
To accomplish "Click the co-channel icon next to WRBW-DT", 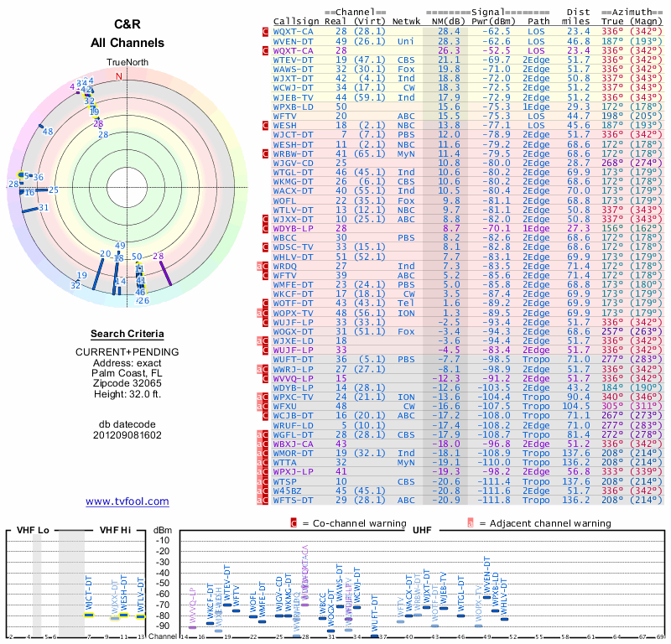I will coord(266,153).
